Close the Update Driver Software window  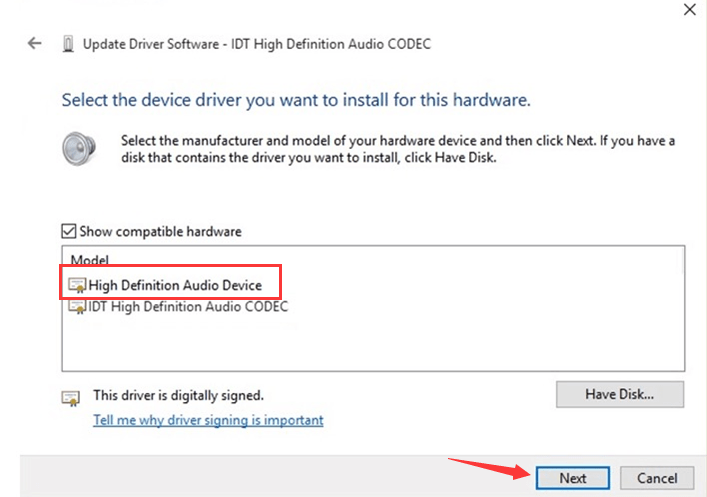(x=689, y=9)
